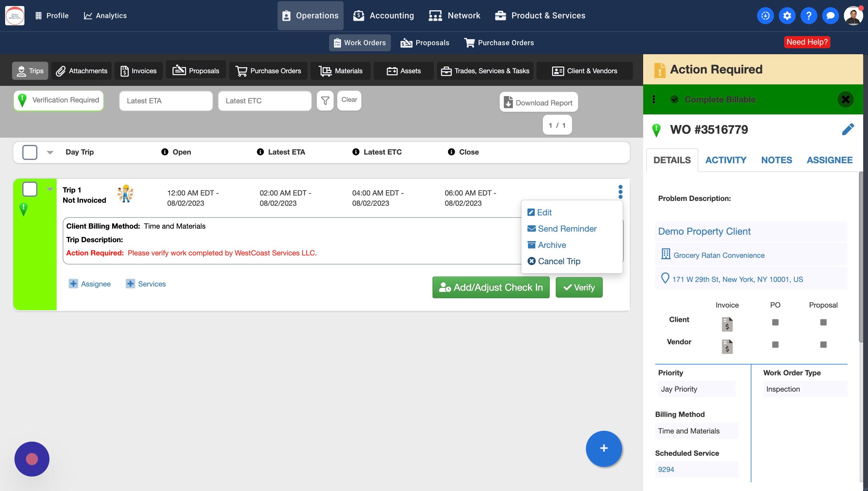
Task: Click the blue plus floating button
Action: pos(603,448)
